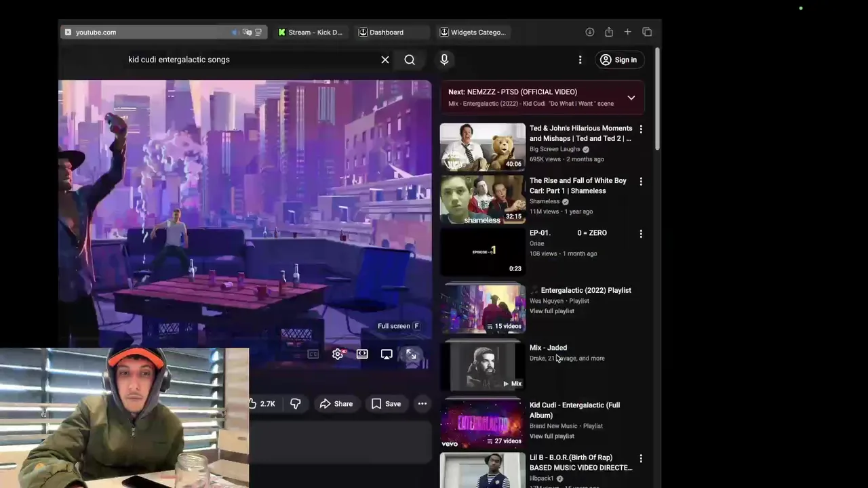This screenshot has width=868, height=488.
Task: Click the translate icon in the address bar
Action: point(247,32)
